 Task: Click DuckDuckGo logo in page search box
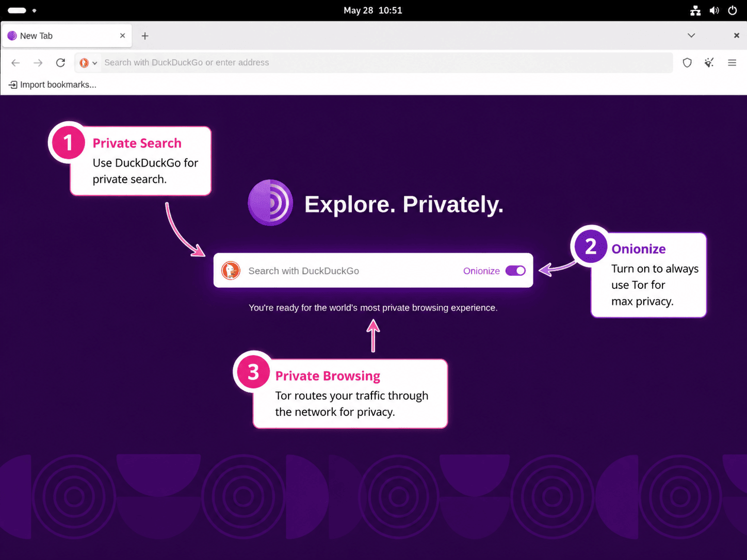tap(231, 271)
